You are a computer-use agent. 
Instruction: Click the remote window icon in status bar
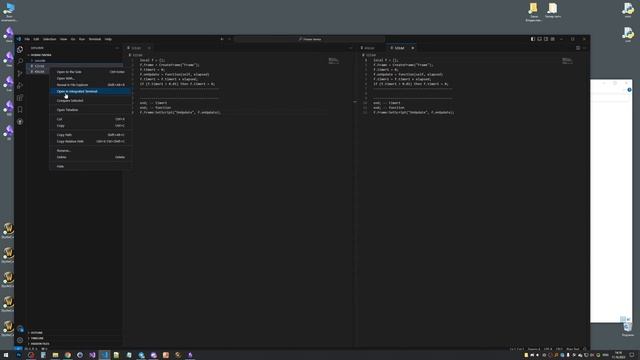click(x=18, y=349)
